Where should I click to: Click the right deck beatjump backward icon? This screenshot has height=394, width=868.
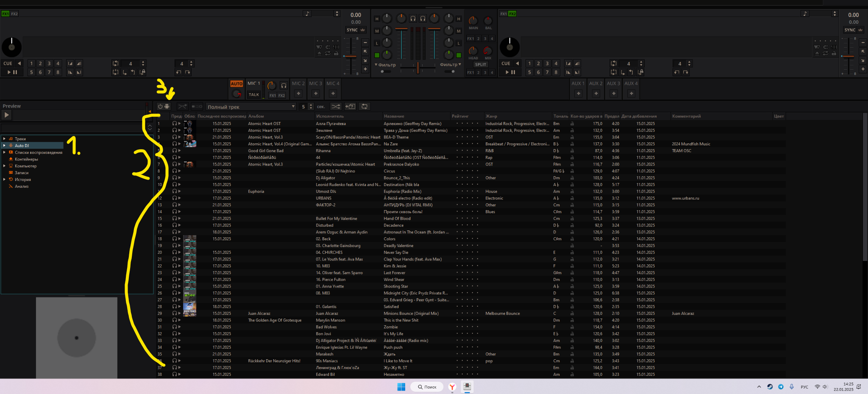point(676,72)
